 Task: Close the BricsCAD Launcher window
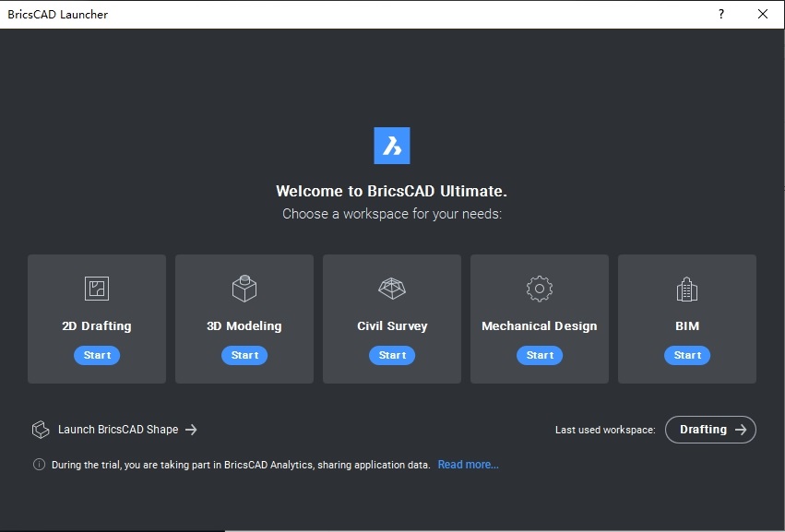click(763, 14)
